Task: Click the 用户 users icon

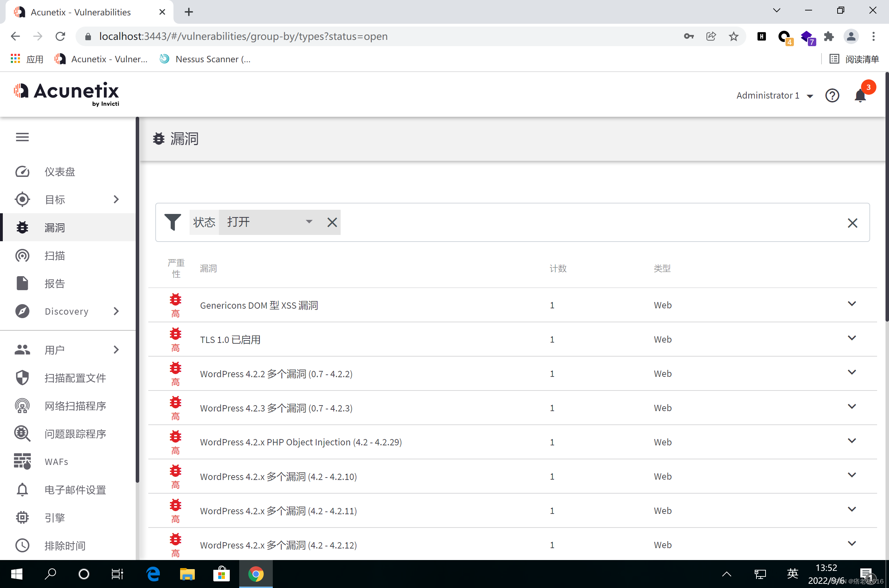Action: [22, 350]
